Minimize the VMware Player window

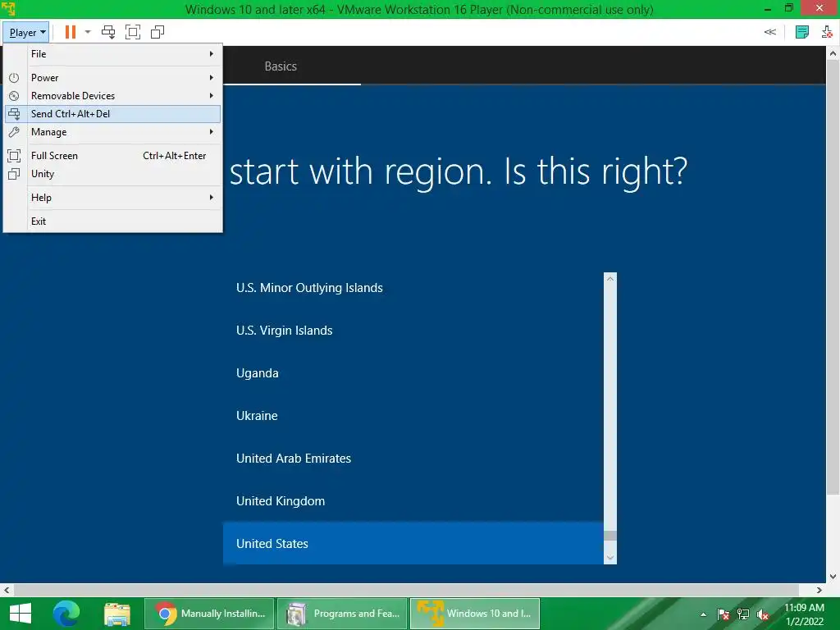click(x=768, y=8)
